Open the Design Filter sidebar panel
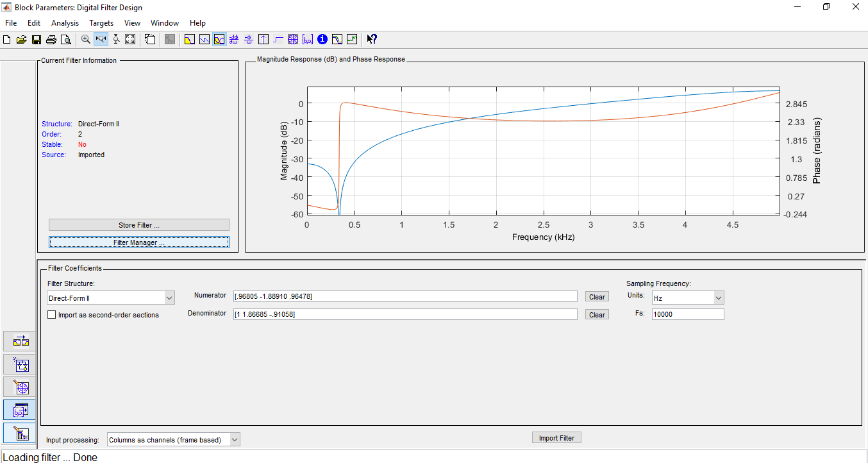This screenshot has width=868, height=463. pos(20,434)
